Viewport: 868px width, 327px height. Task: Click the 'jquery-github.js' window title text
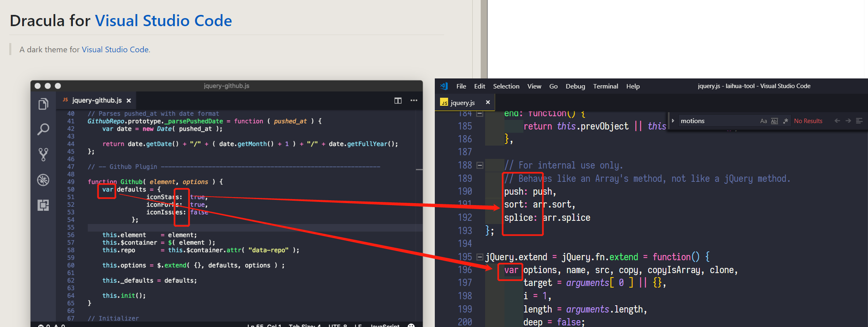pyautogui.click(x=226, y=86)
